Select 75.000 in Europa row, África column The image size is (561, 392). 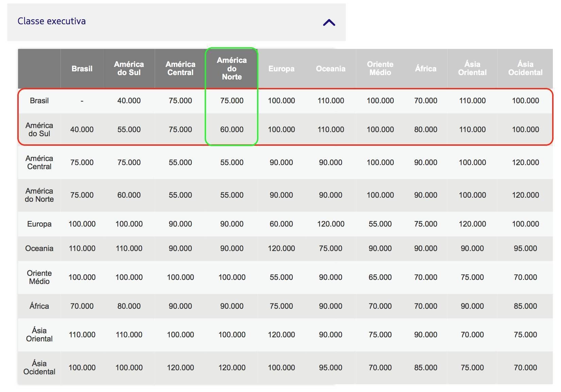point(426,224)
